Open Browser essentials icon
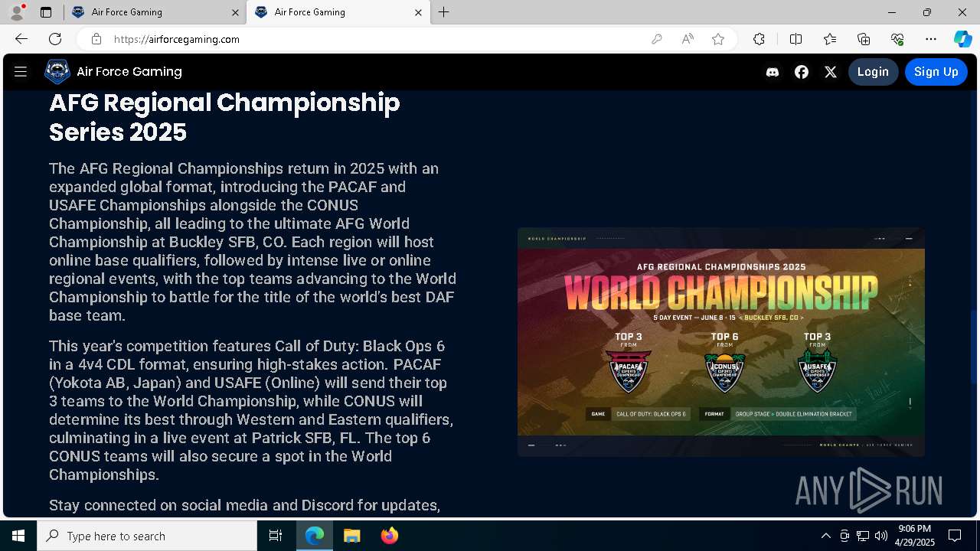The height and width of the screenshot is (551, 980). [x=897, y=39]
